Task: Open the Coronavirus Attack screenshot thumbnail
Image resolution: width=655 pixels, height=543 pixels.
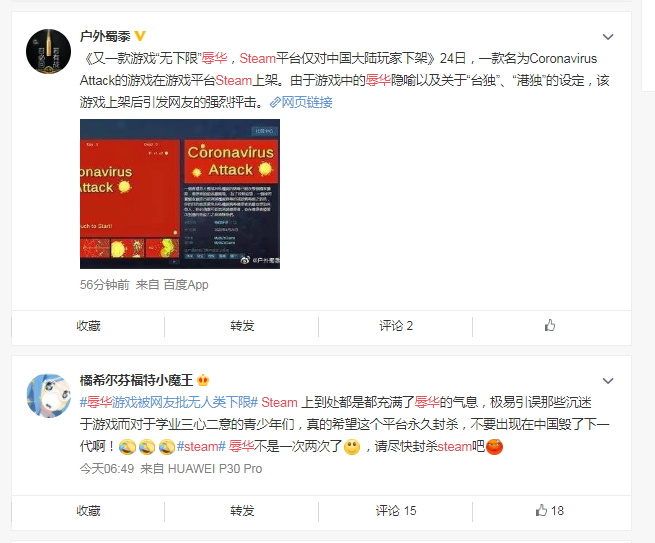Action: [x=180, y=194]
